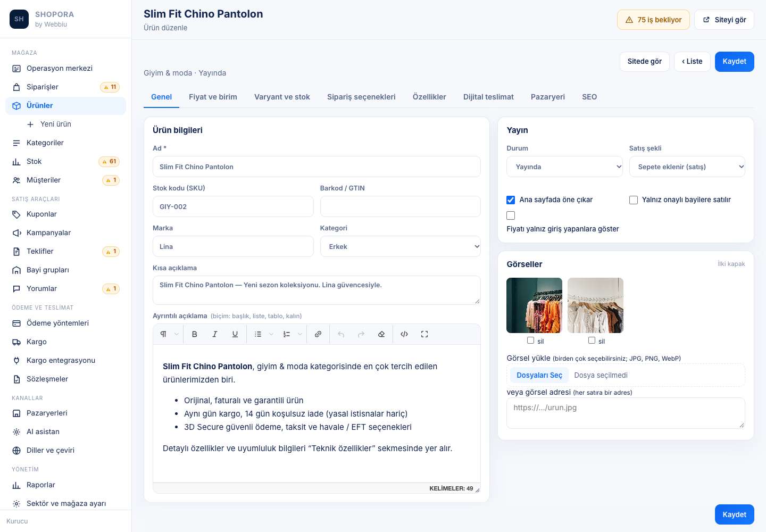Open the Kuponlar page
The width and height of the screenshot is (766, 532).
(x=66, y=214)
